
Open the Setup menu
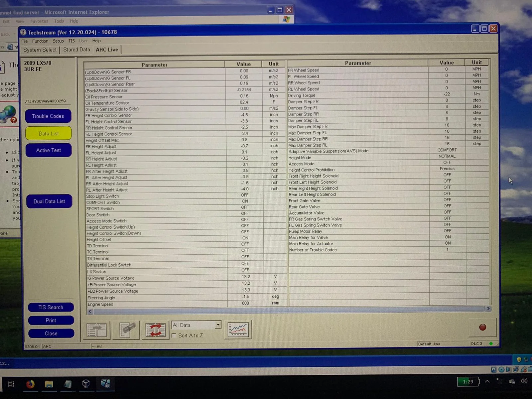coord(58,41)
